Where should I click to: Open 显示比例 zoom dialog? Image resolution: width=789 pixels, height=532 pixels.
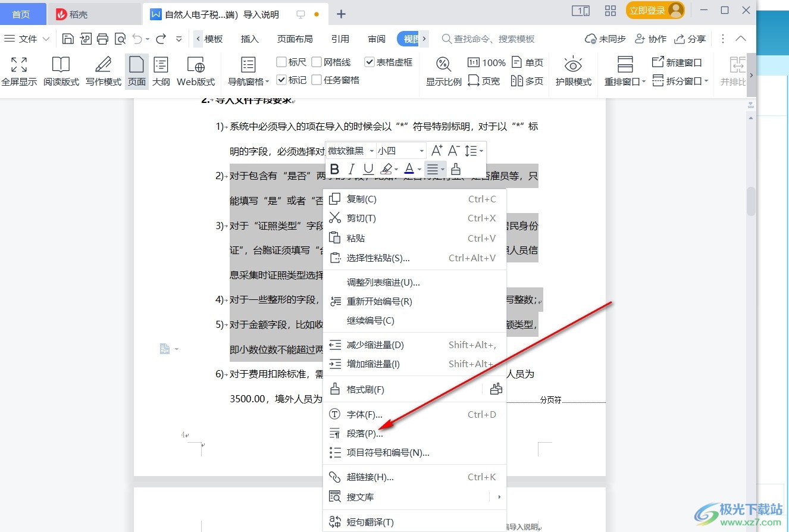click(443, 72)
